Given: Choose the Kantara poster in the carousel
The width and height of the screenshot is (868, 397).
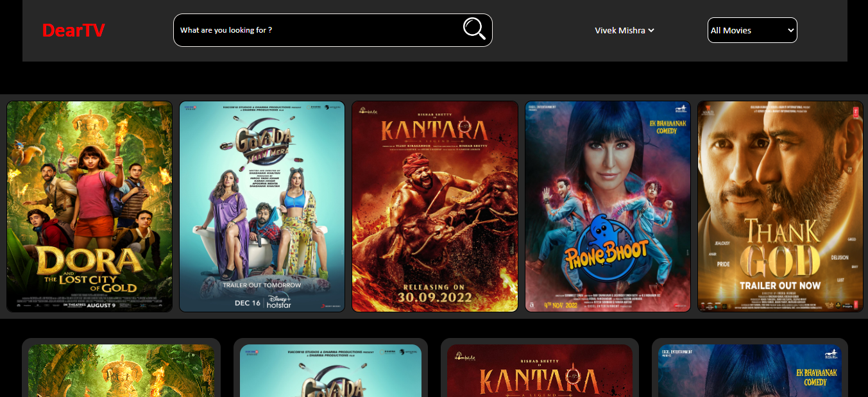Looking at the screenshot, I should [x=435, y=207].
